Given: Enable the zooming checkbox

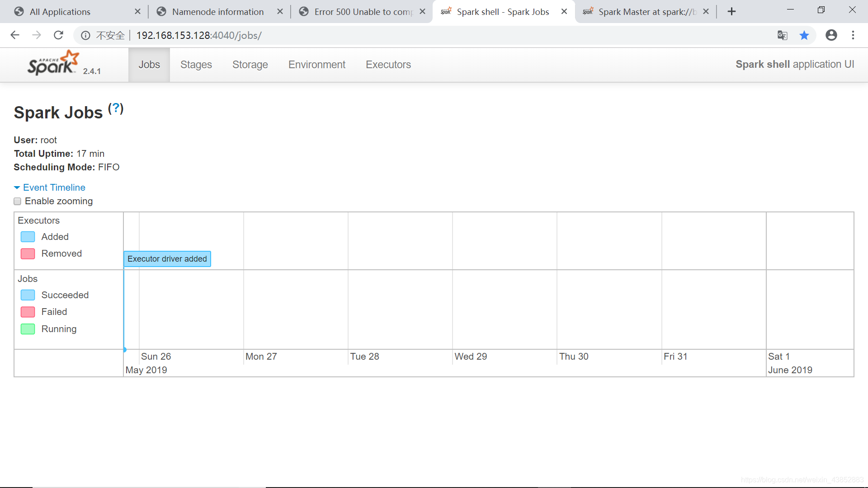Looking at the screenshot, I should tap(18, 202).
